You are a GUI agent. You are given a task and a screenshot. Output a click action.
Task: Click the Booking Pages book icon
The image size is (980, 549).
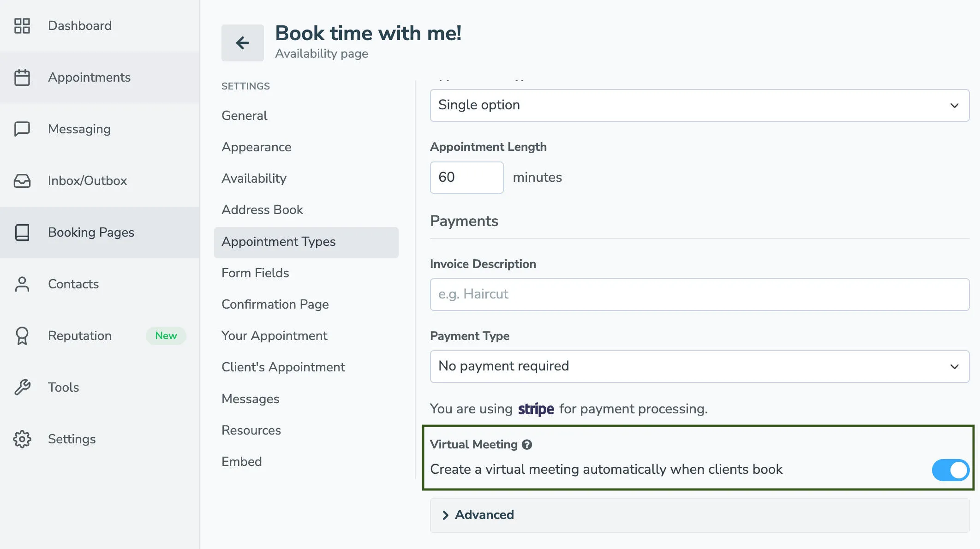[22, 233]
